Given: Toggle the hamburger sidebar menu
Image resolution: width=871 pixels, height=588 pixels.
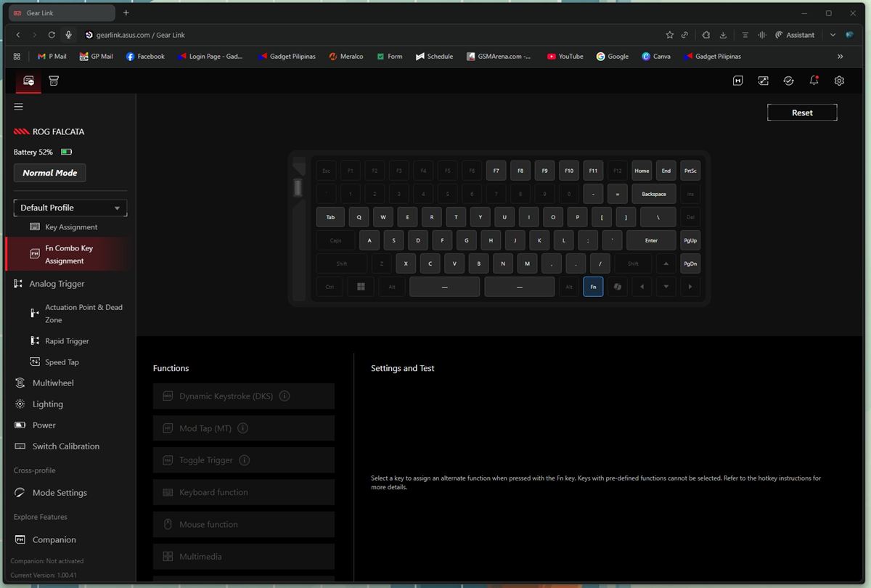Looking at the screenshot, I should point(19,107).
